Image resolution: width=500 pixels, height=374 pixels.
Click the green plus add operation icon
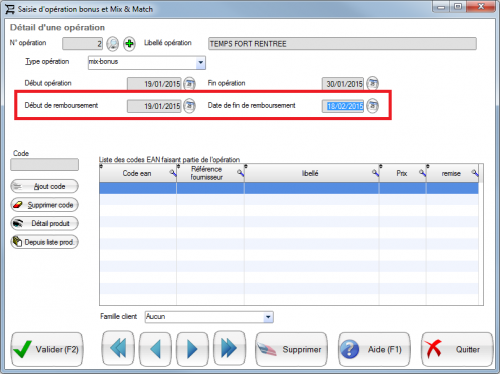[x=129, y=44]
